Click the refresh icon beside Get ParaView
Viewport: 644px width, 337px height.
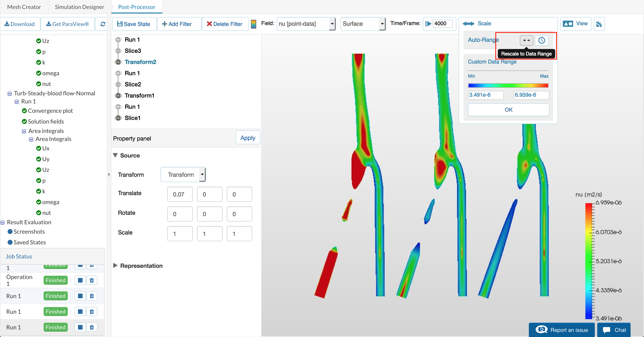(103, 24)
